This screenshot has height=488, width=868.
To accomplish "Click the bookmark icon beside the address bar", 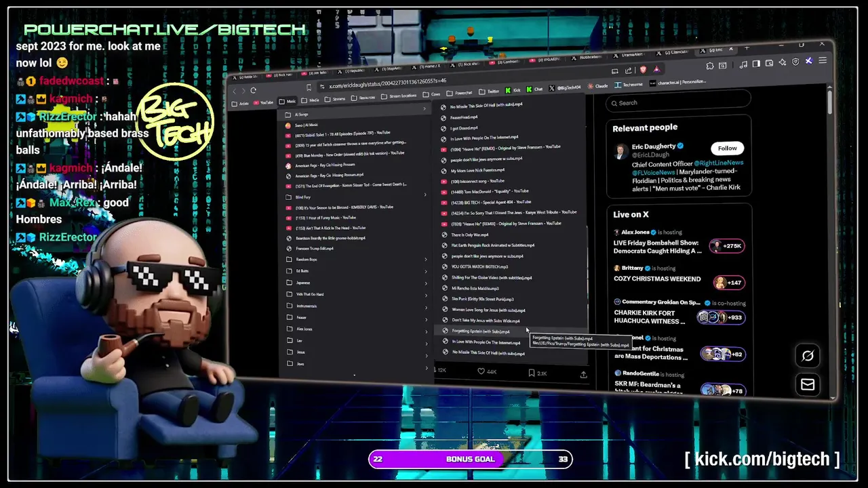I will click(309, 87).
